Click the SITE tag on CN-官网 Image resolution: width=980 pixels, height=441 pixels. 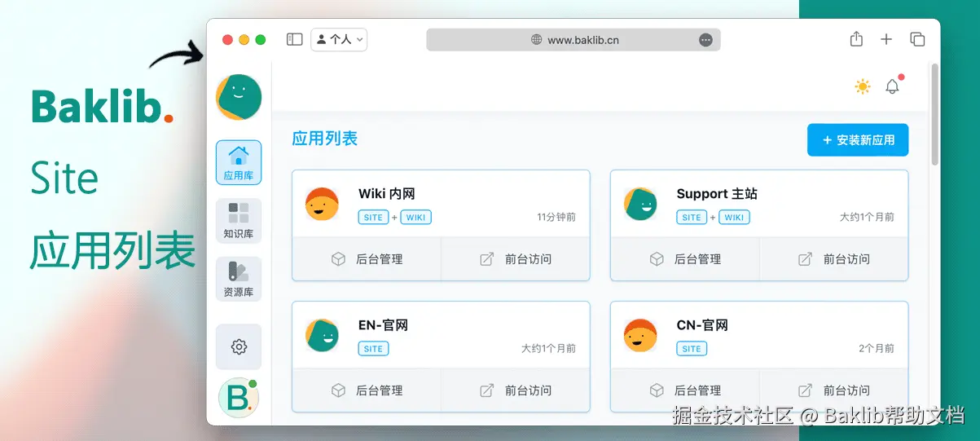coord(692,349)
